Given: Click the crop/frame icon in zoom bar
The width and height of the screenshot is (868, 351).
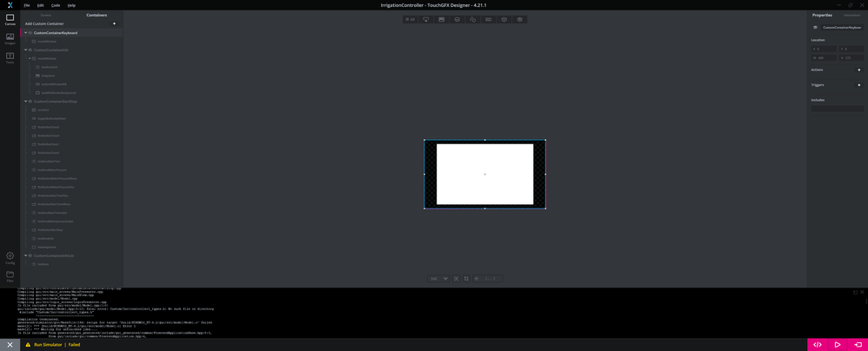Looking at the screenshot, I should point(466,279).
